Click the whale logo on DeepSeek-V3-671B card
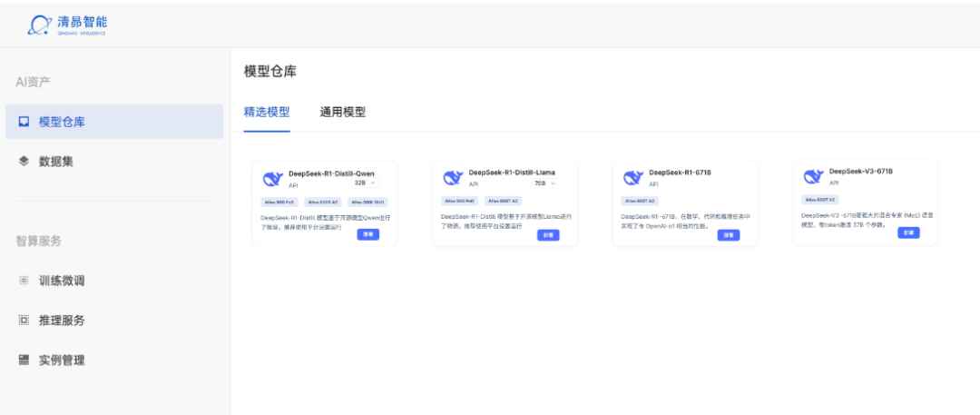Image resolution: width=980 pixels, height=415 pixels. click(813, 177)
